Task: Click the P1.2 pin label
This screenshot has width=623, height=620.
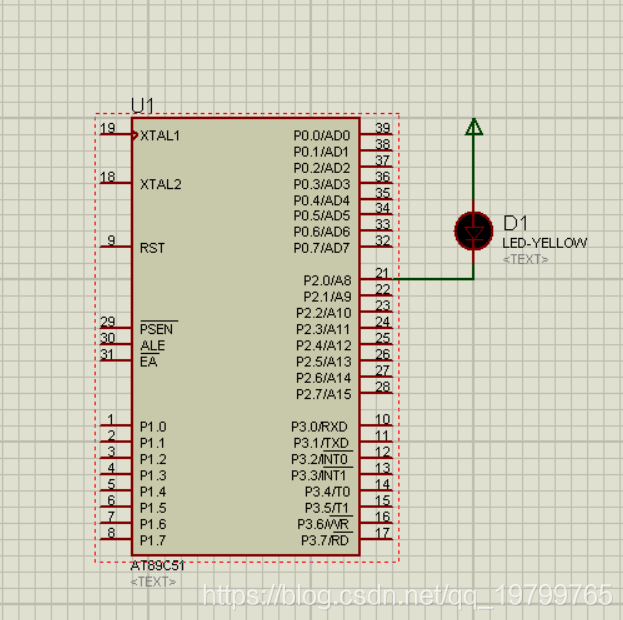Action: tap(153, 459)
